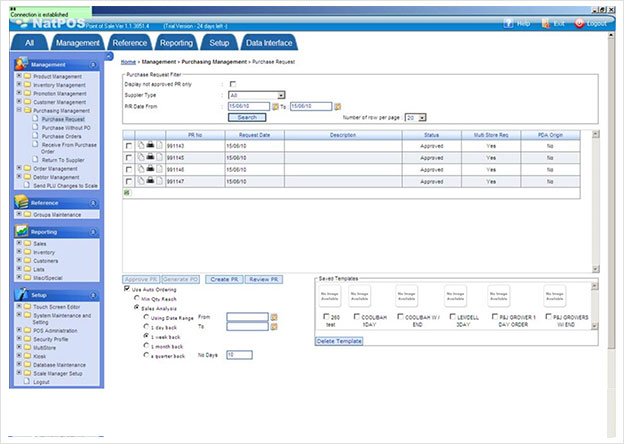Image resolution: width=624 pixels, height=444 pixels.
Task: Open calendar picker for PR Date From
Action: (275, 107)
